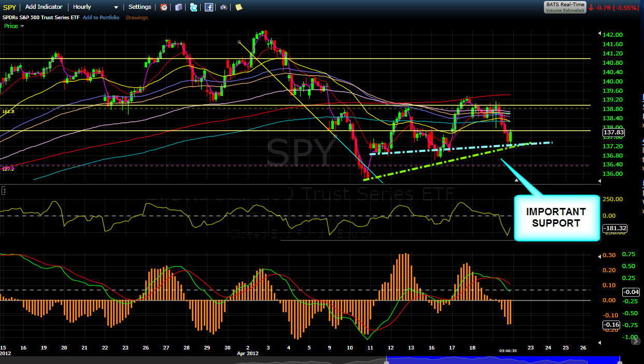644x364 pixels.
Task: Take a chart snapshot with camera icon
Action: point(223,7)
